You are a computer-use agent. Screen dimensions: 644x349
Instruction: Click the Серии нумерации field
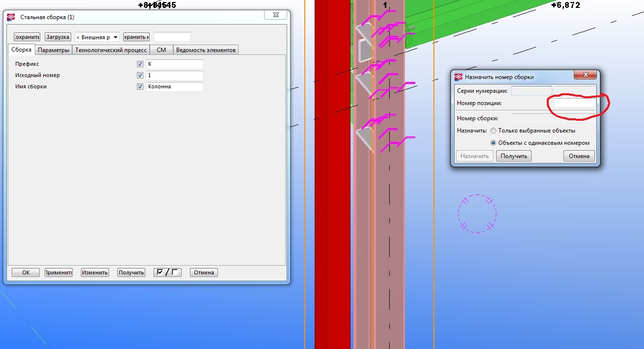532,91
